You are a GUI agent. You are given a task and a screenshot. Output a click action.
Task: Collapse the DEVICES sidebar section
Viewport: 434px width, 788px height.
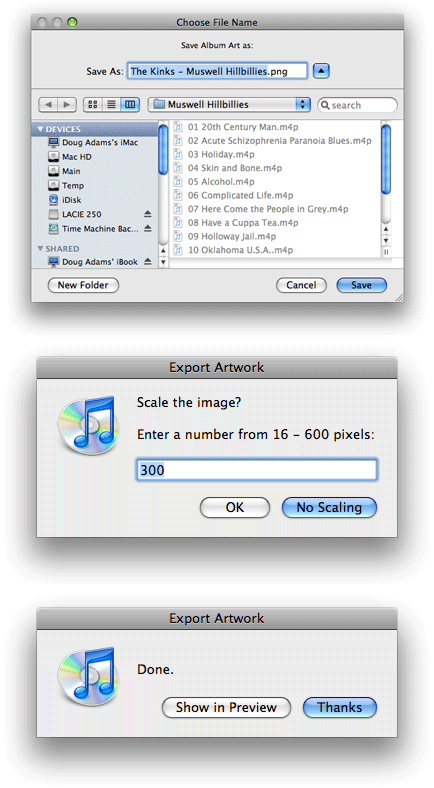pyautogui.click(x=40, y=129)
